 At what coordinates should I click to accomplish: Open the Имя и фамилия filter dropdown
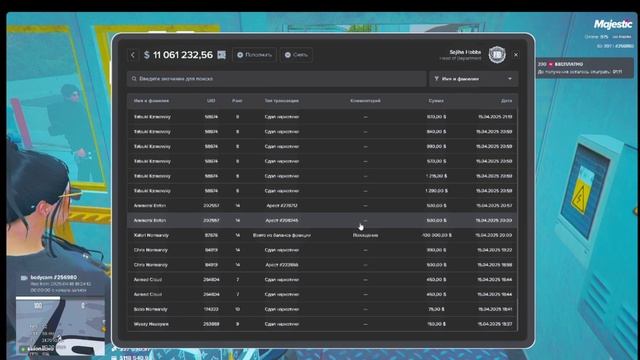click(473, 78)
